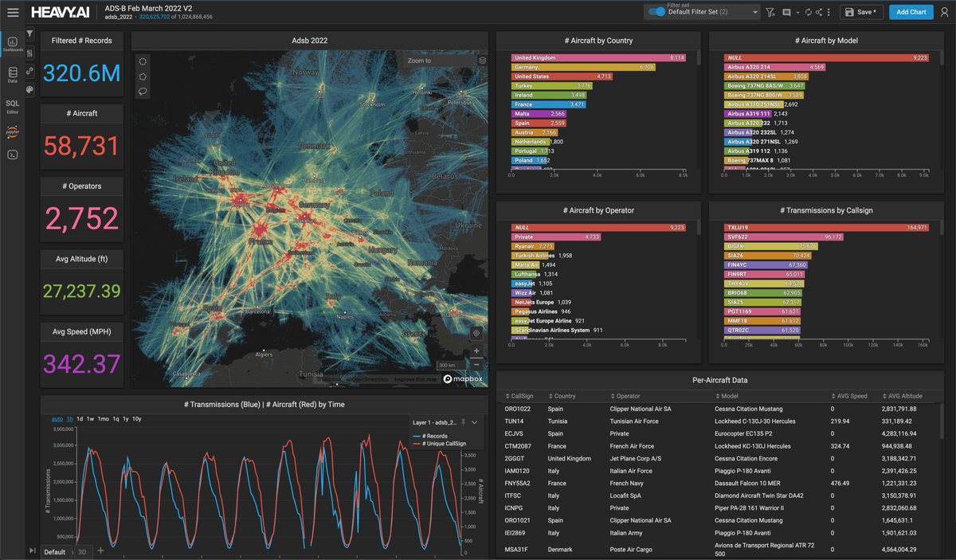Open the Dashboards section in sidebar
The image size is (956, 560).
[x=13, y=43]
